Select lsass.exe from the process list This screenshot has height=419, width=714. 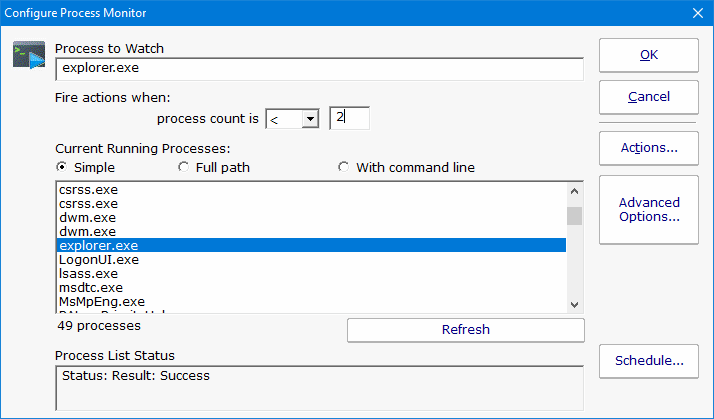[88, 273]
